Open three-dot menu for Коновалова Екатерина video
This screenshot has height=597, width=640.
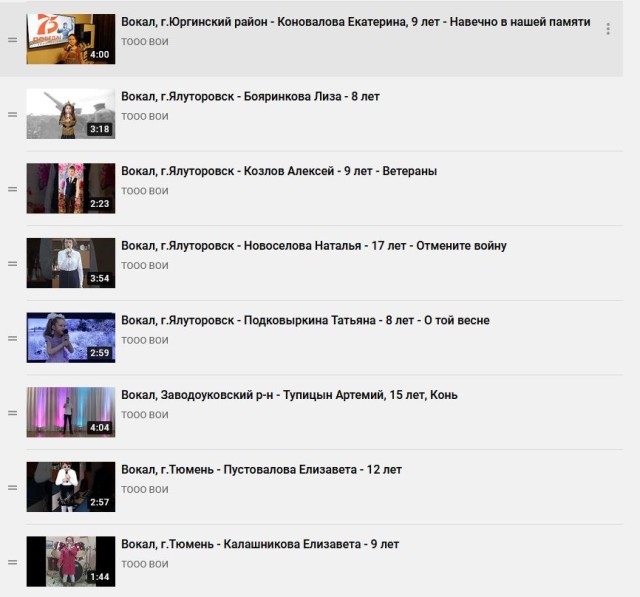pos(608,29)
